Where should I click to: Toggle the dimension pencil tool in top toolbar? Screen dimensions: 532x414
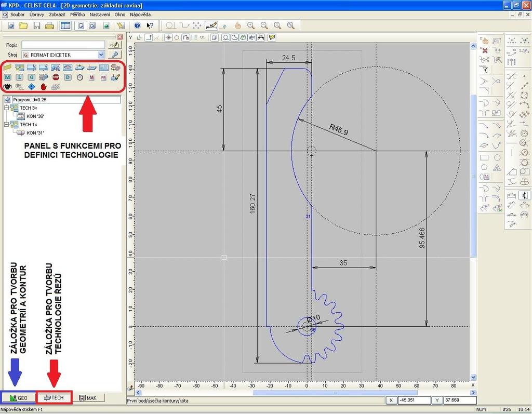(x=211, y=25)
